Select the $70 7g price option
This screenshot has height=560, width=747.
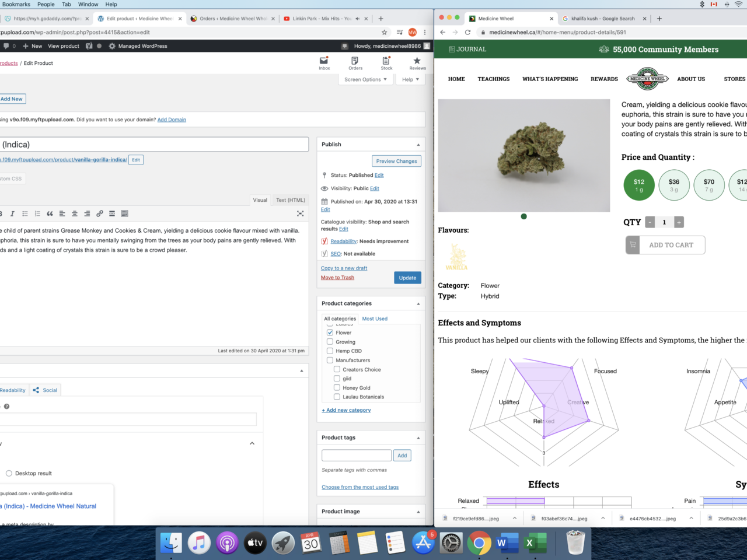pyautogui.click(x=709, y=185)
